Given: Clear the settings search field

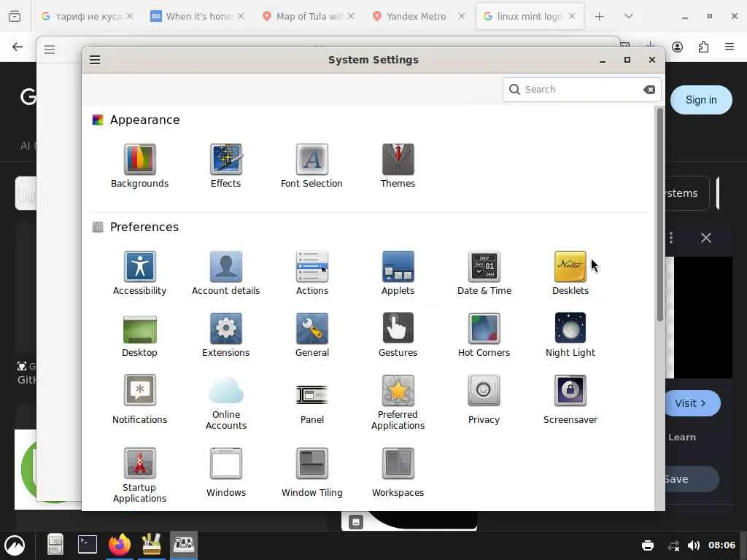Looking at the screenshot, I should coord(649,90).
